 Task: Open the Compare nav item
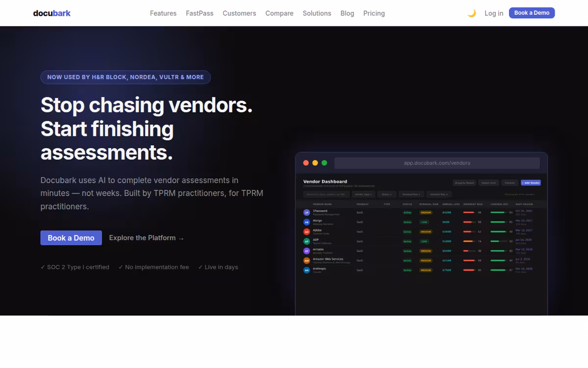279,13
